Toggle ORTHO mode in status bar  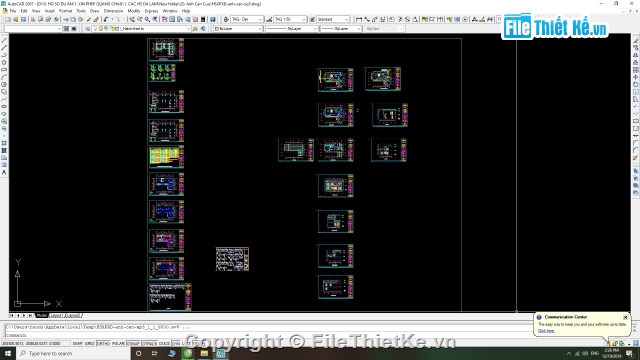(103, 344)
